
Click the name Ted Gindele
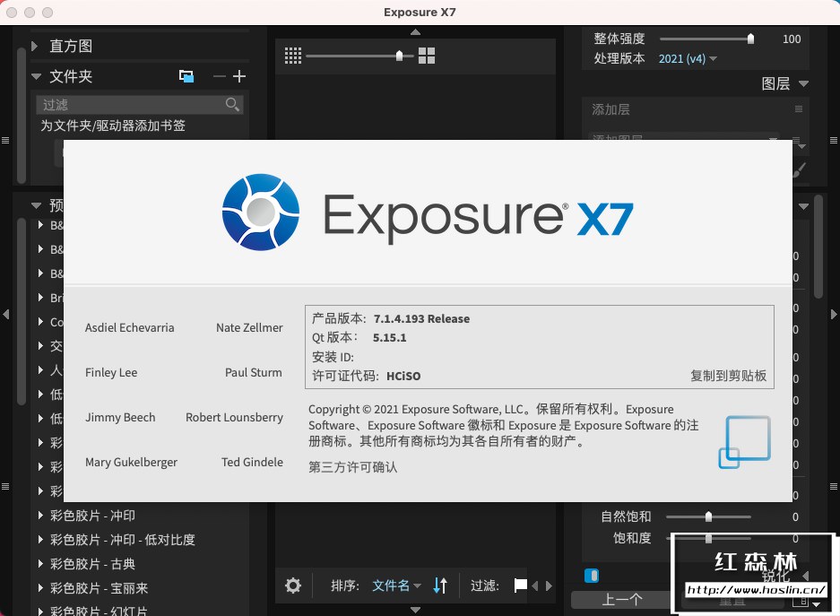pos(252,462)
